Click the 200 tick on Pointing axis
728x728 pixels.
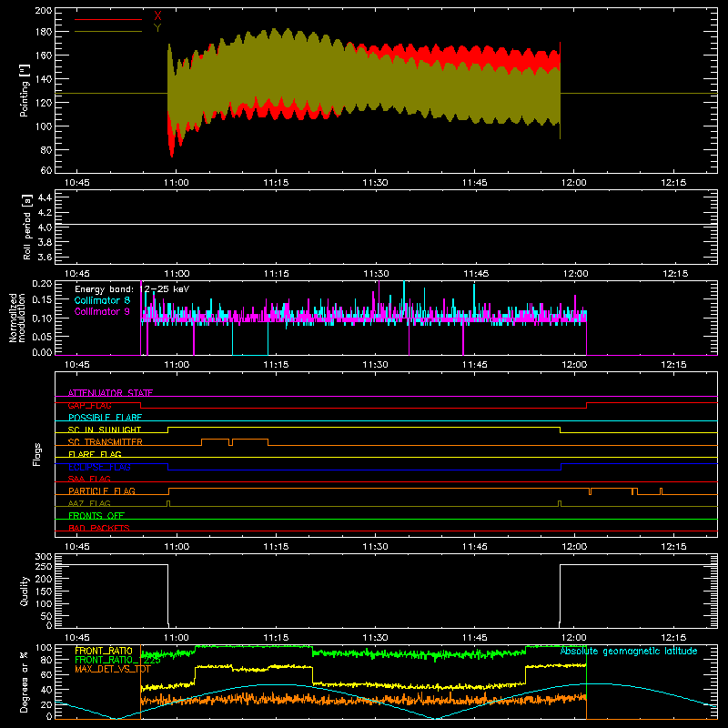(43, 10)
